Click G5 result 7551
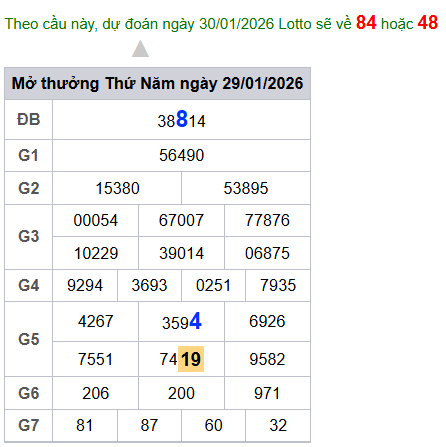446x447 pixels. [x=96, y=359]
